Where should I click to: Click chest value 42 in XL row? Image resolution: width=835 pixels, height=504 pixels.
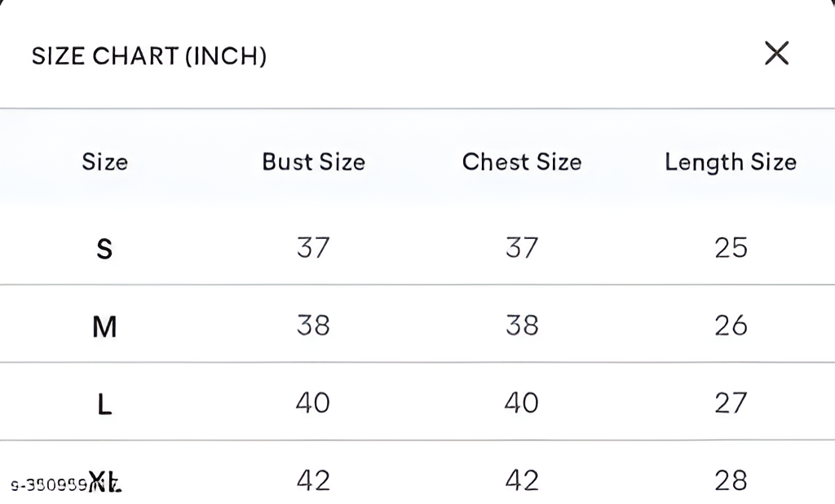tap(522, 480)
